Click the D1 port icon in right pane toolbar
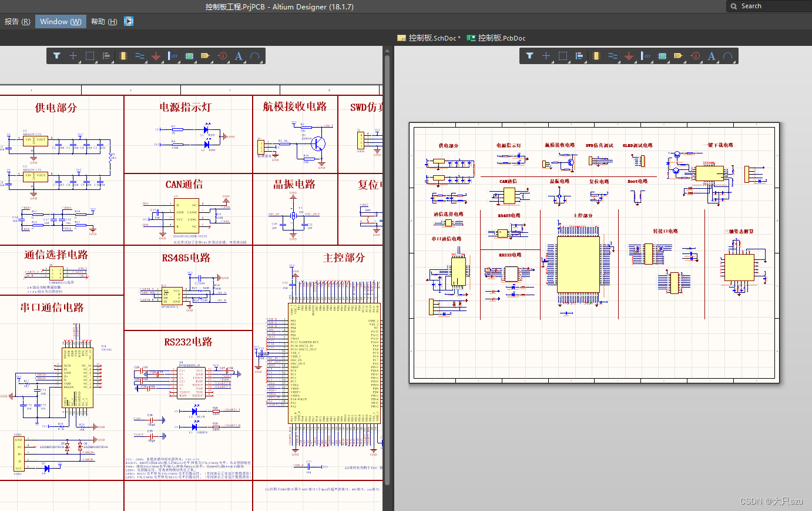 pos(679,56)
